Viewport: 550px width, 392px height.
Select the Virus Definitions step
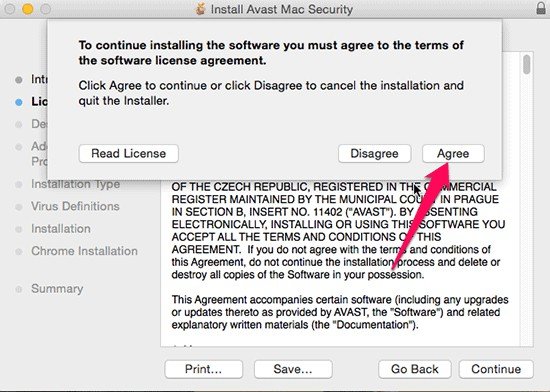tap(75, 206)
